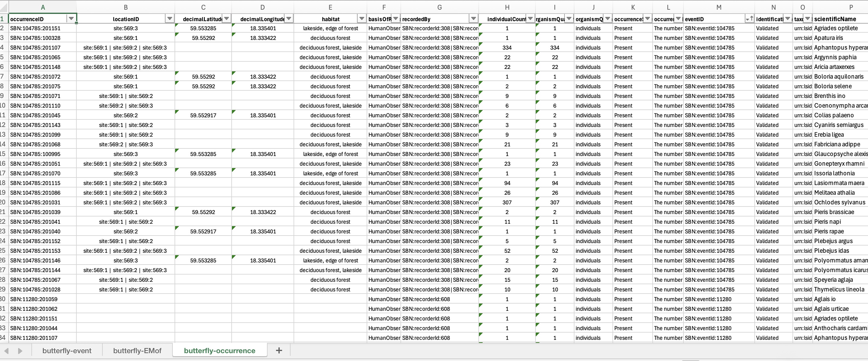Image resolution: width=868 pixels, height=361 pixels.
Task: Click the next-sheet navigation arrow
Action: (20, 351)
